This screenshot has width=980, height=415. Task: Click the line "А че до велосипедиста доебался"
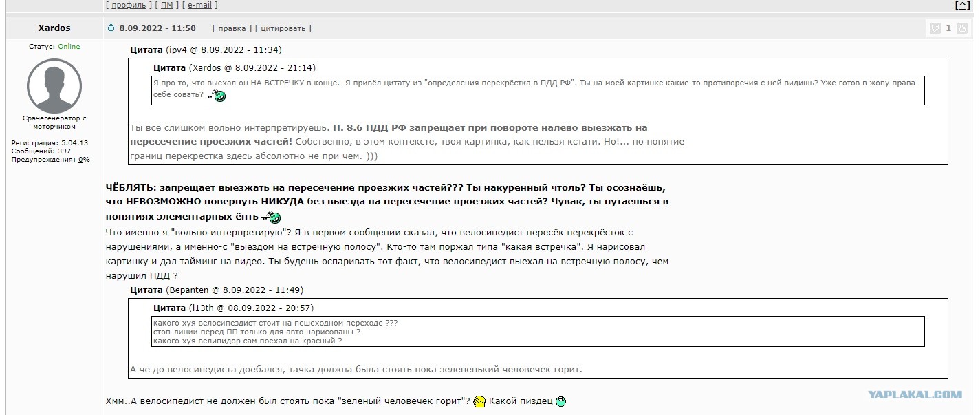click(356, 370)
